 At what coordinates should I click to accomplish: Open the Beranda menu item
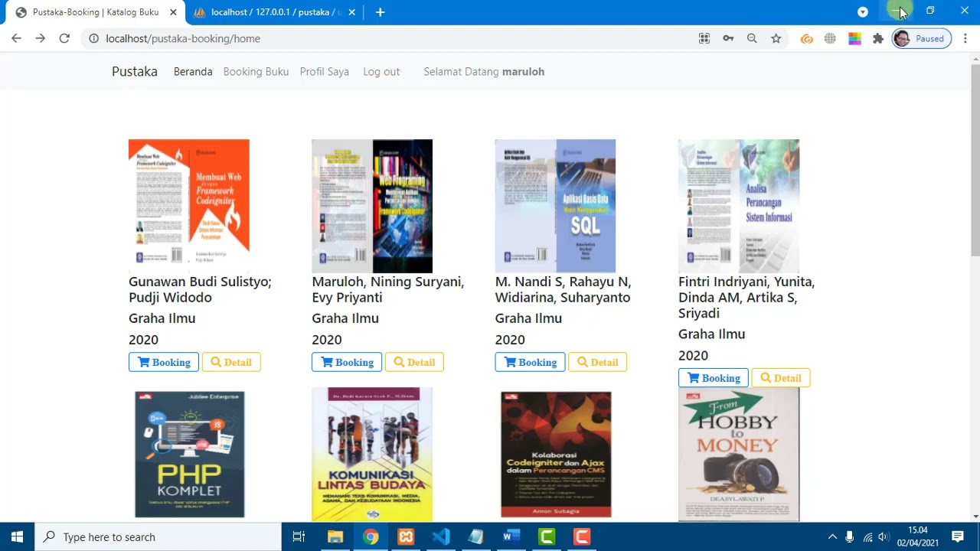pos(193,71)
